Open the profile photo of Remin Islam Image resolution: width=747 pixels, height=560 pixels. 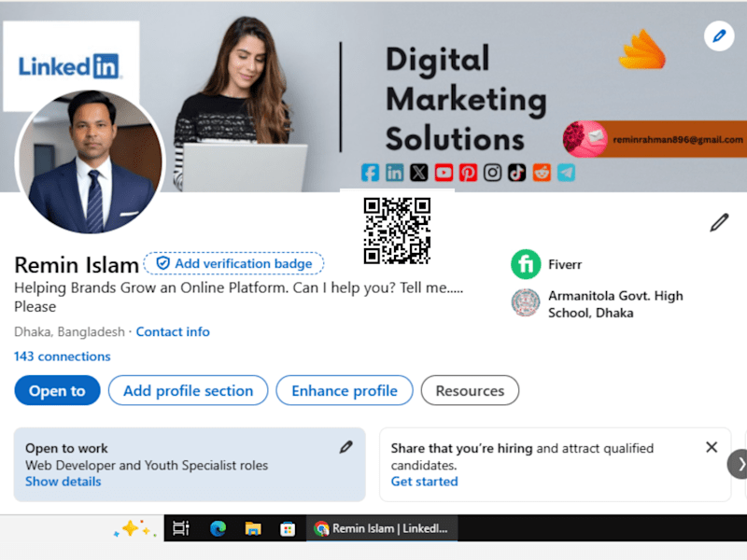pyautogui.click(x=90, y=161)
